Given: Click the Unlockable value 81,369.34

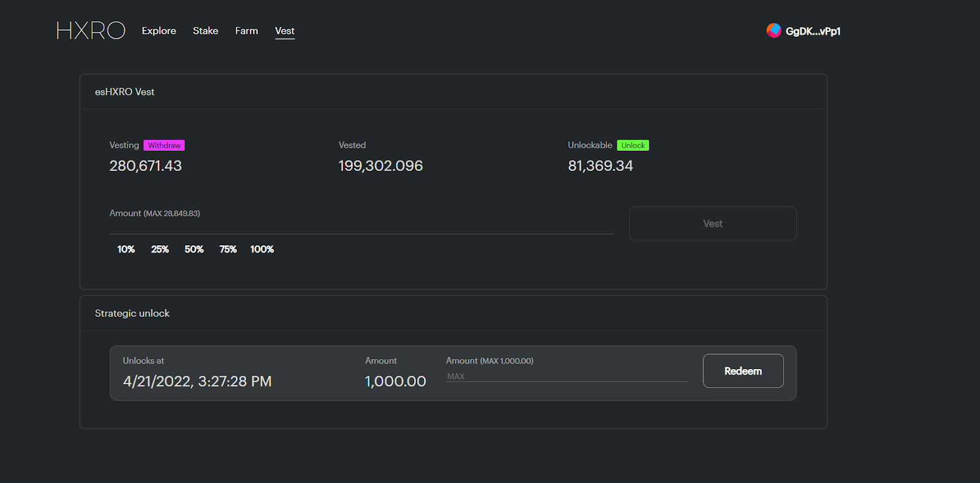Looking at the screenshot, I should pyautogui.click(x=600, y=166).
